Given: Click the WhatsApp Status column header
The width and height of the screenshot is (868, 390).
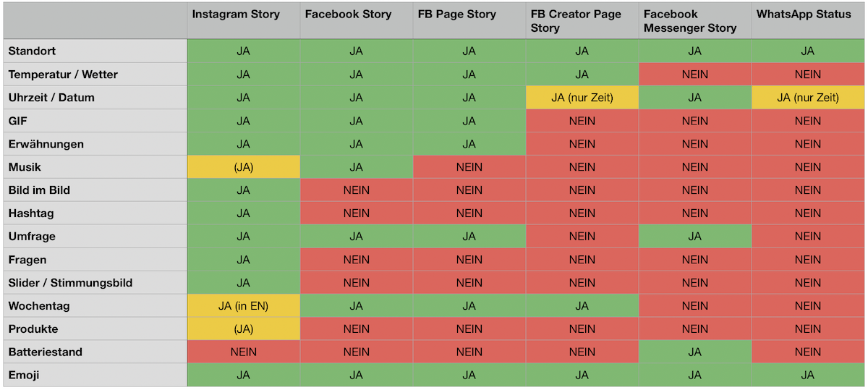Looking at the screenshot, I should tap(808, 21).
